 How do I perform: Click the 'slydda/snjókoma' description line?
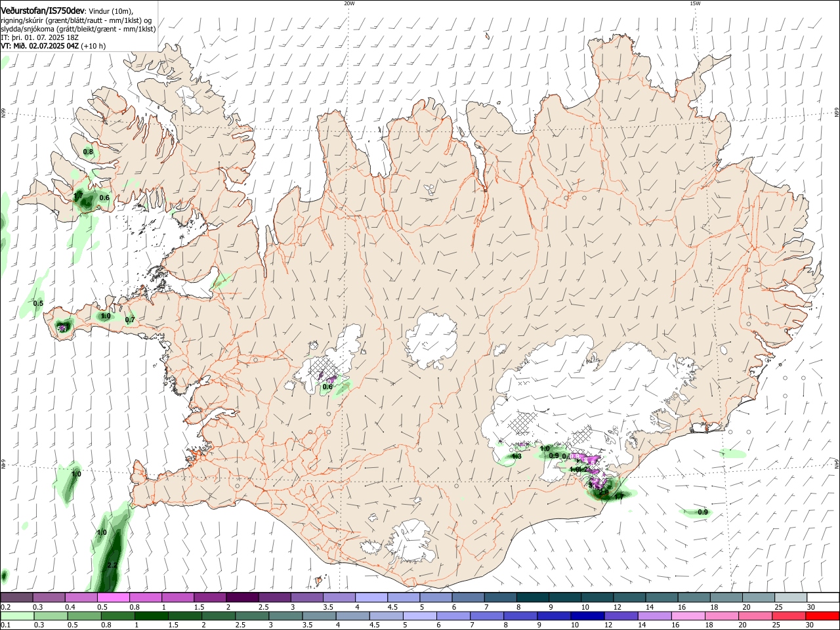78,29
